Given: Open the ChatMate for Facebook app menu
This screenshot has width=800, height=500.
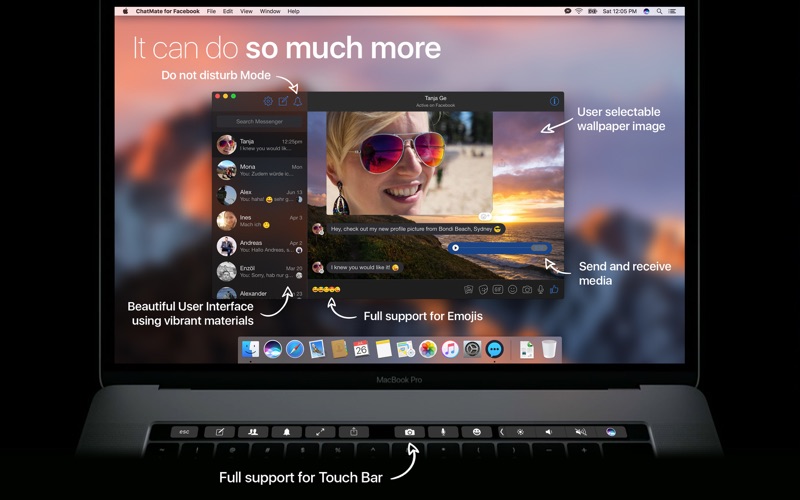Looking at the screenshot, I should tap(167, 11).
